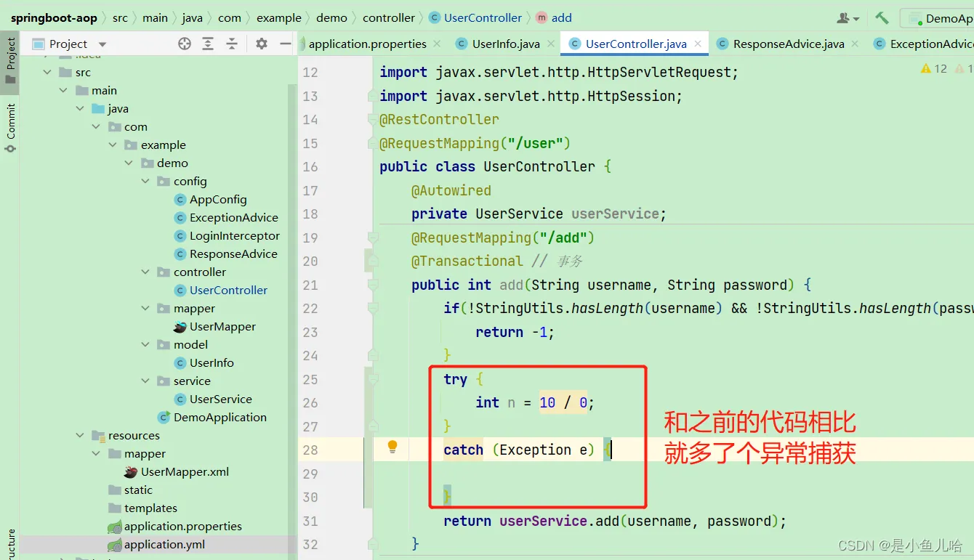Image resolution: width=974 pixels, height=560 pixels.
Task: Click the fold marker on line 25
Action: (x=373, y=379)
